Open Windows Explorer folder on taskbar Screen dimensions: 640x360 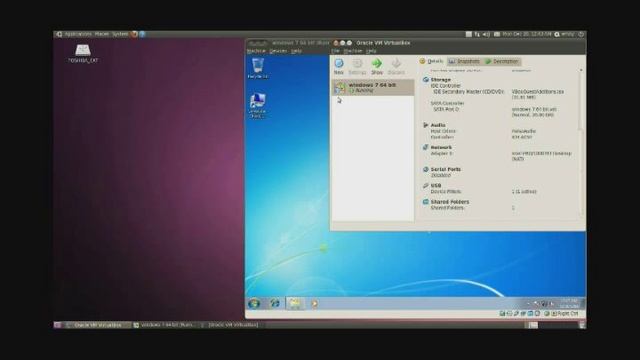click(x=295, y=303)
